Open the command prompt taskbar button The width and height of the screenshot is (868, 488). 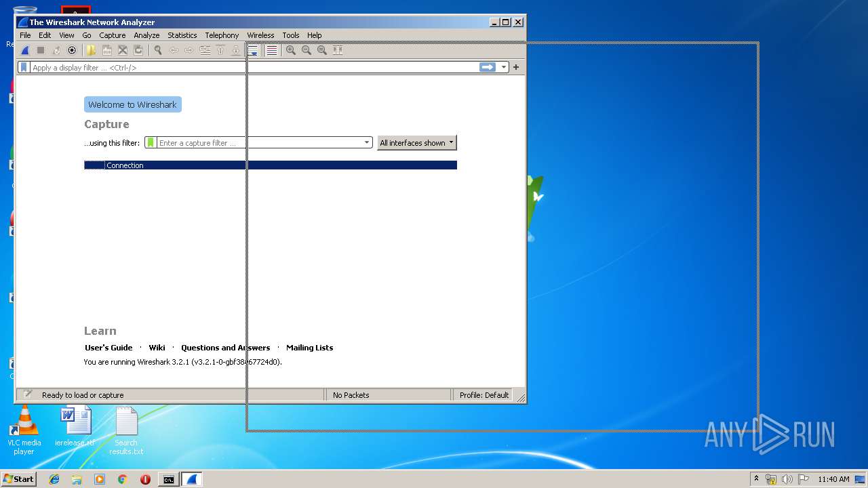pyautogui.click(x=168, y=479)
